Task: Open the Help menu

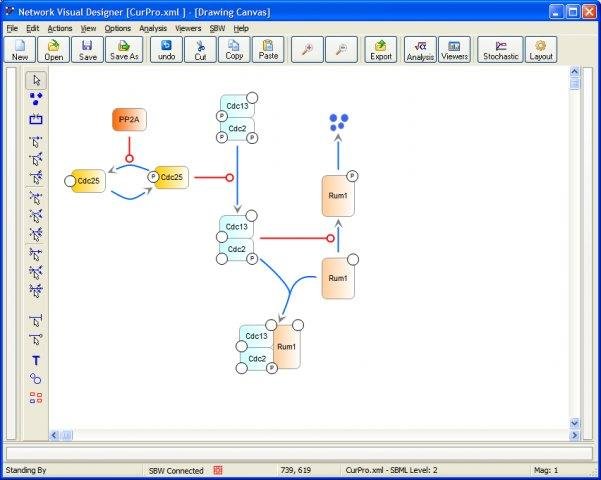Action: click(x=241, y=28)
